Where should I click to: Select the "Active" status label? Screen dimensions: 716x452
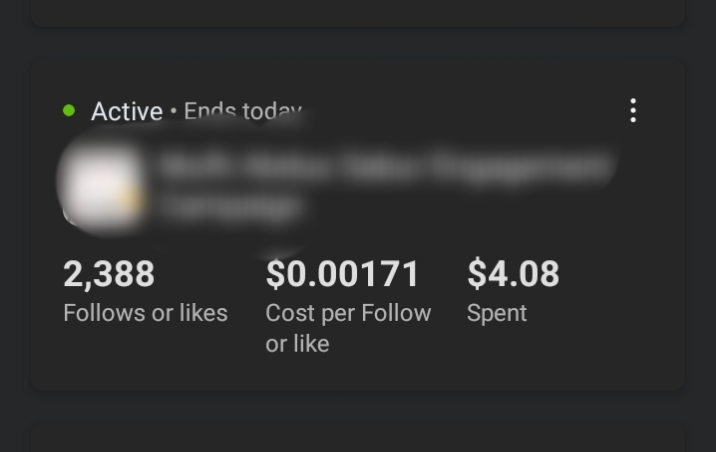tap(126, 111)
